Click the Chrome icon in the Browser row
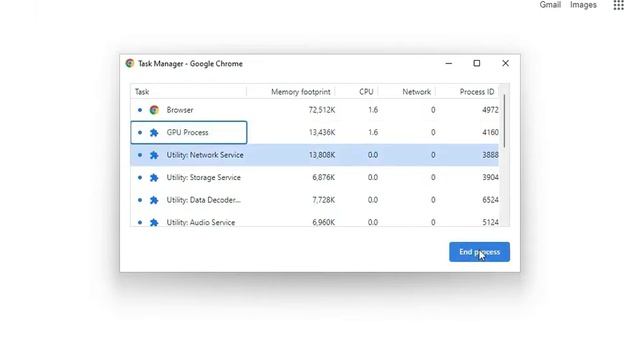 (x=154, y=110)
